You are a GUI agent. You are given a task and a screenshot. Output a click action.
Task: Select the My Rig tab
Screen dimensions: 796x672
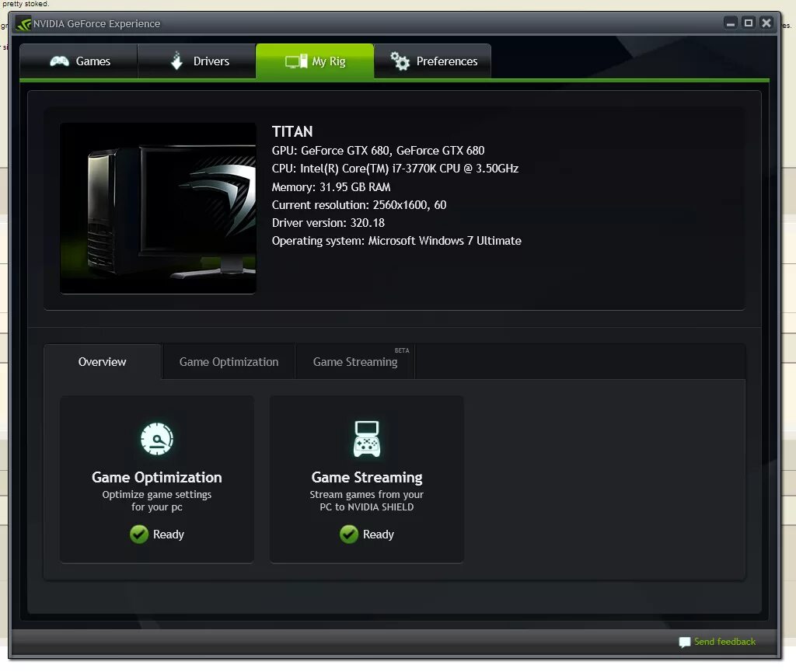315,61
